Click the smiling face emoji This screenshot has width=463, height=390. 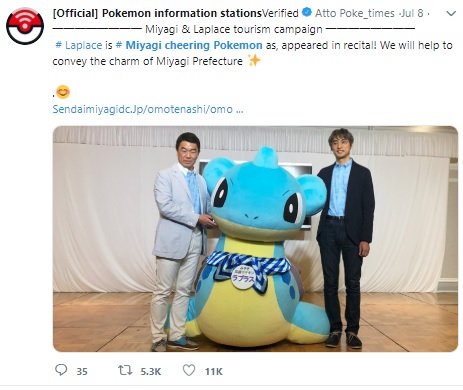[63, 92]
